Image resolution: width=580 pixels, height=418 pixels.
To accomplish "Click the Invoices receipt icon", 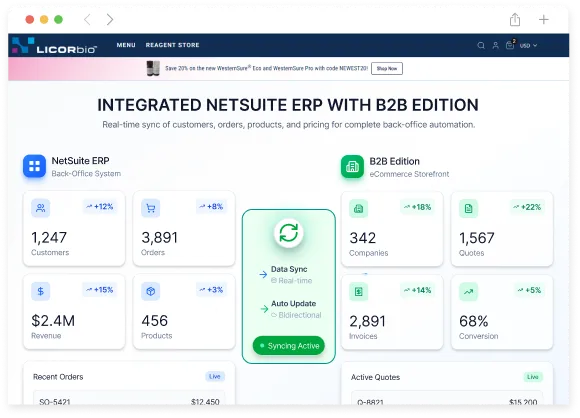I will click(x=358, y=291).
